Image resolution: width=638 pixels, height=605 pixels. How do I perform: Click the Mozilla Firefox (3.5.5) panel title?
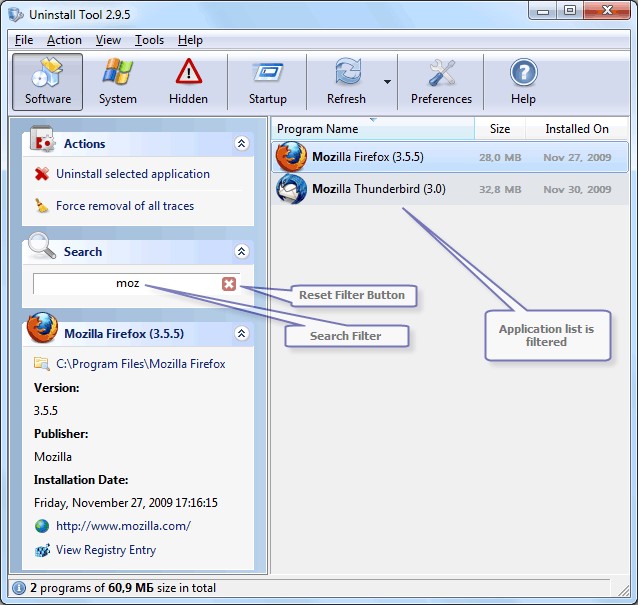click(124, 334)
